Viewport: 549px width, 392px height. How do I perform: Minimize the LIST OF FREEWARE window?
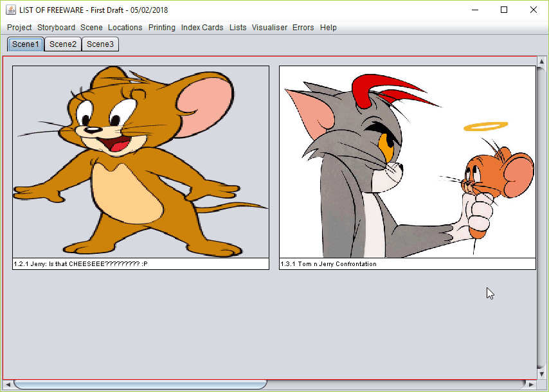coord(475,10)
